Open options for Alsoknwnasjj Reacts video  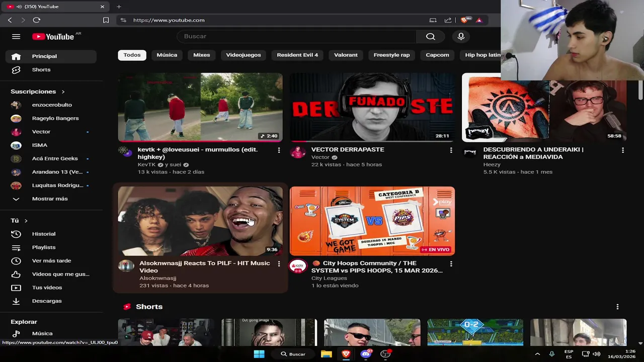click(x=279, y=263)
